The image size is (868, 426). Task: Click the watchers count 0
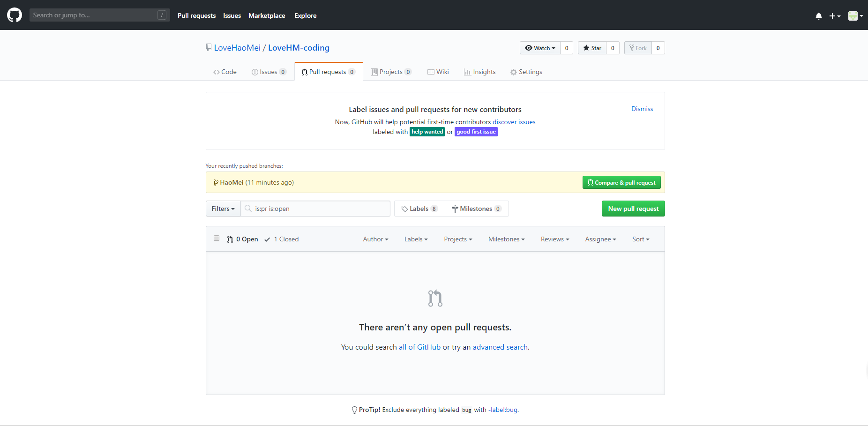[x=567, y=48]
